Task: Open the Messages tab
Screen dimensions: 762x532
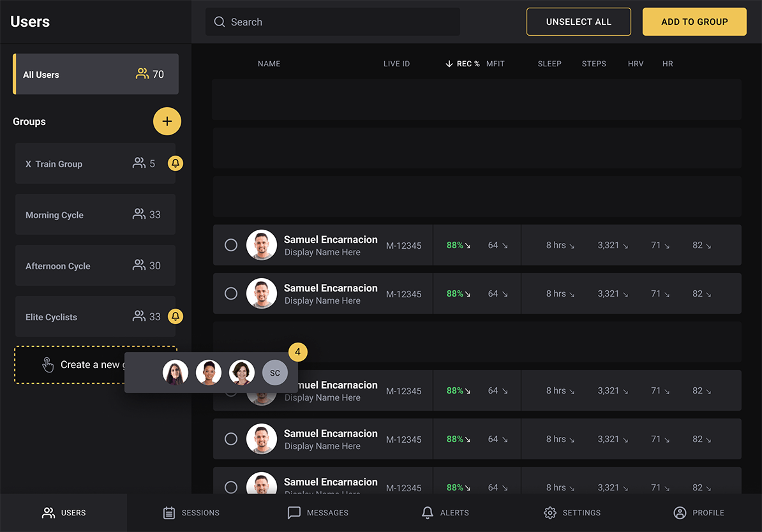Action: (318, 513)
